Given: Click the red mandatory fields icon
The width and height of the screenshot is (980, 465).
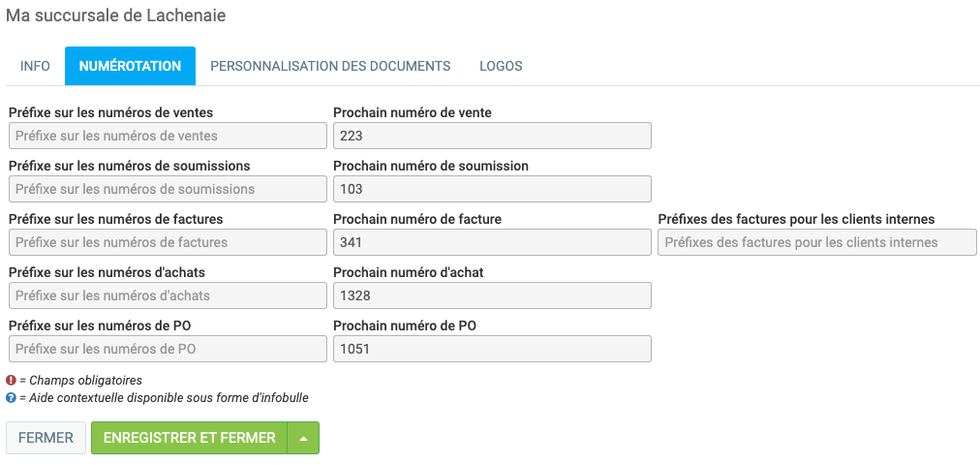Looking at the screenshot, I should [12, 381].
